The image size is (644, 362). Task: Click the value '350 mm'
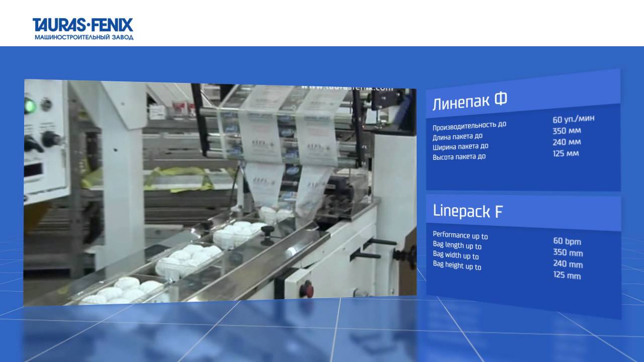(568, 252)
